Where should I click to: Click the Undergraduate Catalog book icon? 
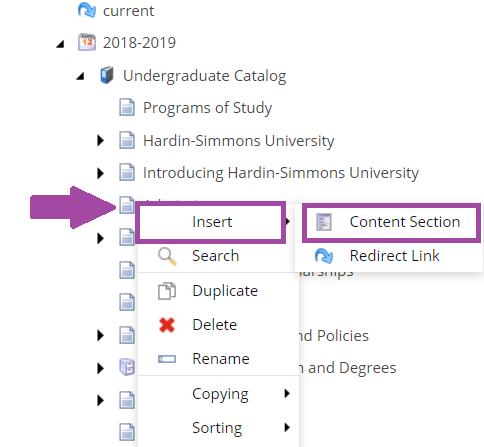[x=107, y=75]
